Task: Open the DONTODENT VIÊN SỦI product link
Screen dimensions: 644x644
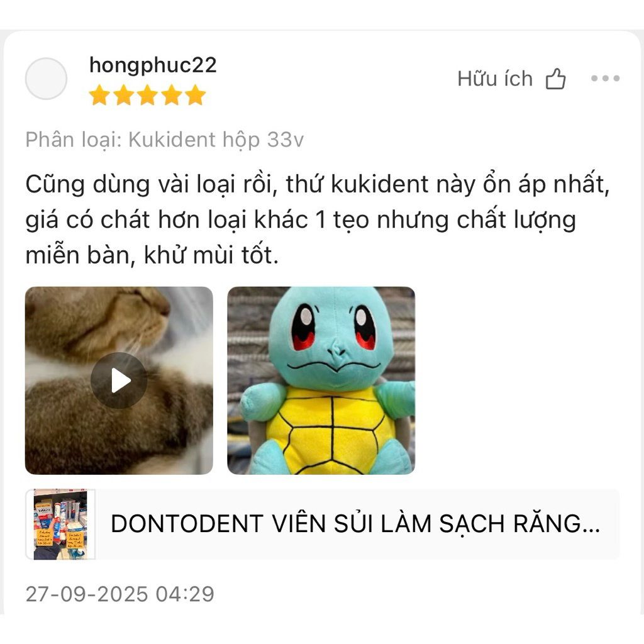Action: (x=323, y=524)
